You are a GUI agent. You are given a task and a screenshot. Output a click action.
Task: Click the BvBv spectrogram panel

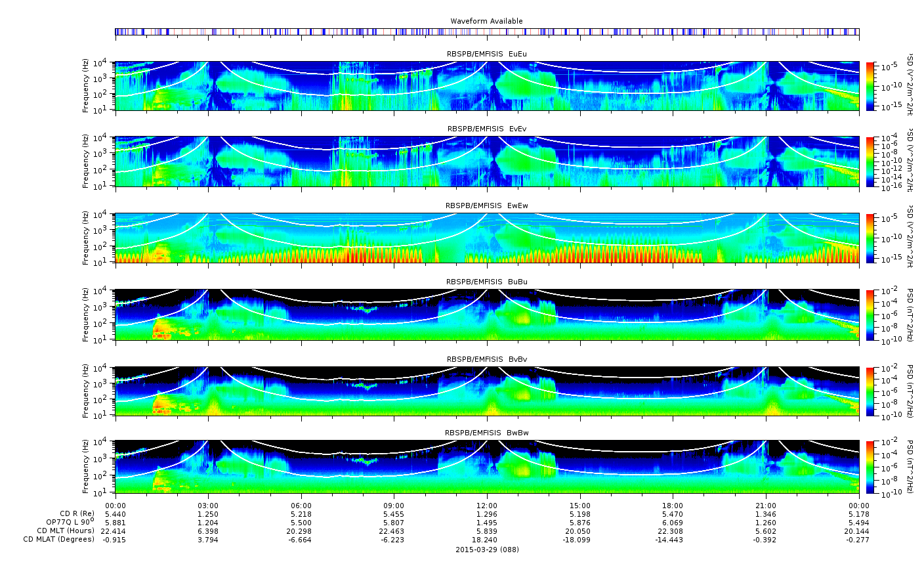[487, 391]
